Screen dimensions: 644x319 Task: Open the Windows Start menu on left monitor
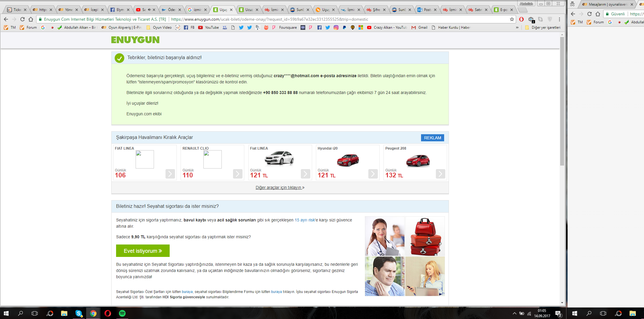coord(6,313)
